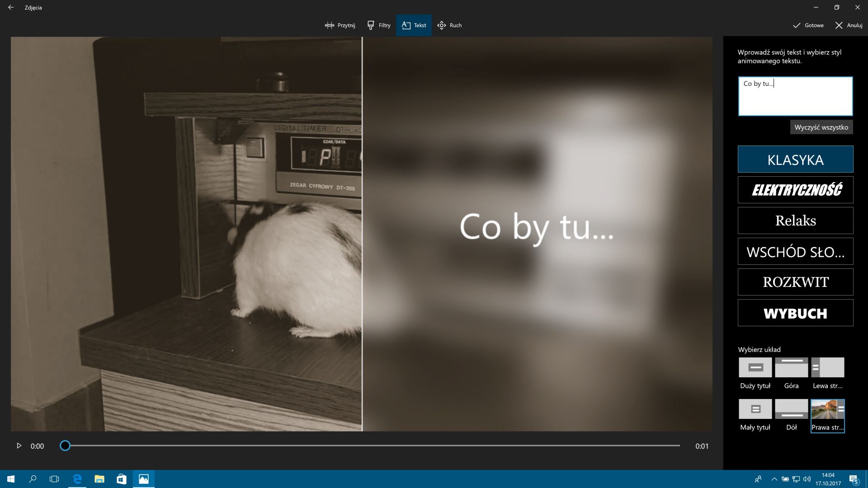This screenshot has width=868, height=488.
Task: Confirm changes with Gotowe
Action: 808,25
